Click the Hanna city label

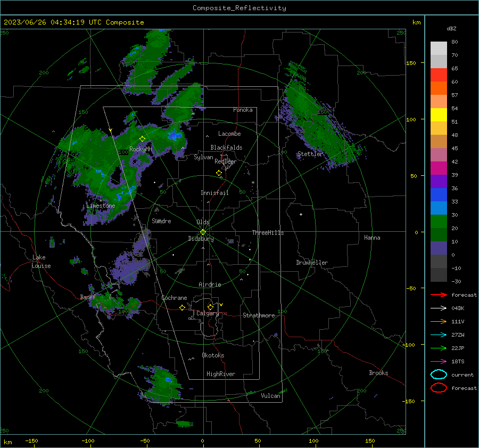(372, 238)
